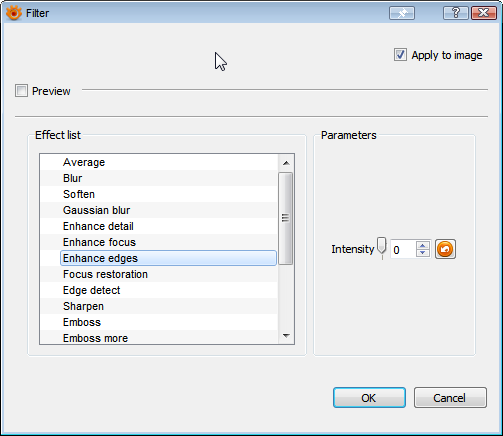The width and height of the screenshot is (503, 436).
Task: Click the effect list scroll up arrow
Action: click(286, 163)
